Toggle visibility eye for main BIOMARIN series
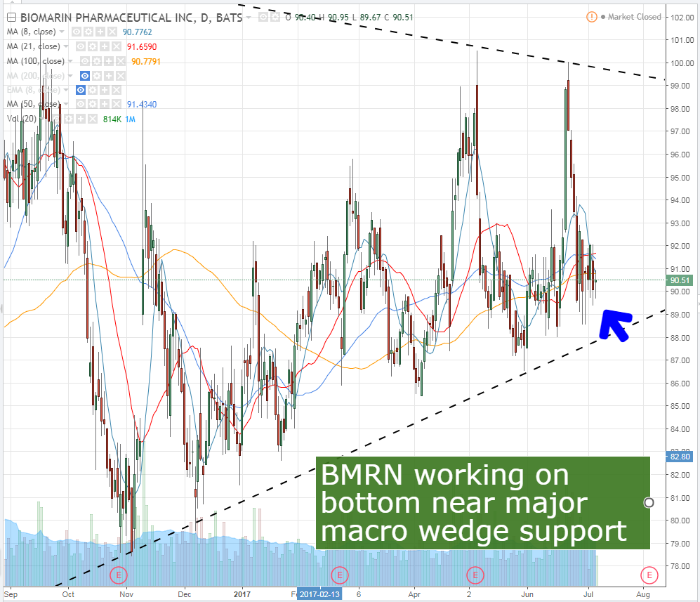 click(x=263, y=17)
